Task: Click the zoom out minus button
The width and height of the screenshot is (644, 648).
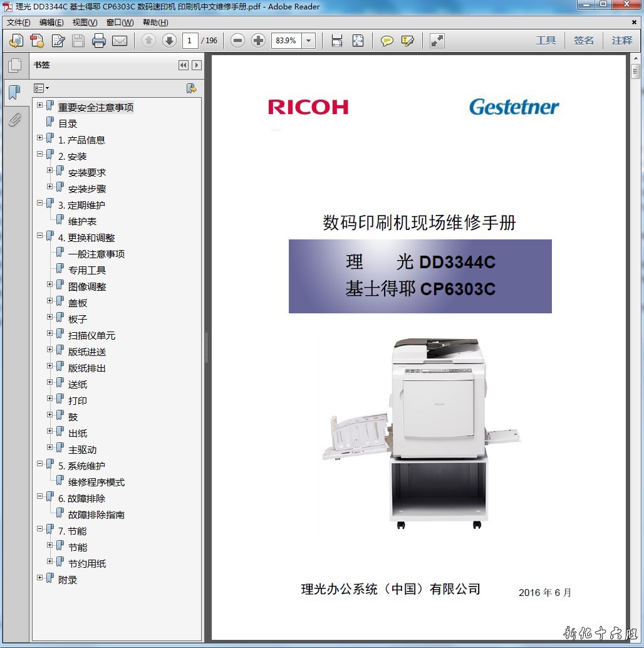Action: click(x=237, y=41)
